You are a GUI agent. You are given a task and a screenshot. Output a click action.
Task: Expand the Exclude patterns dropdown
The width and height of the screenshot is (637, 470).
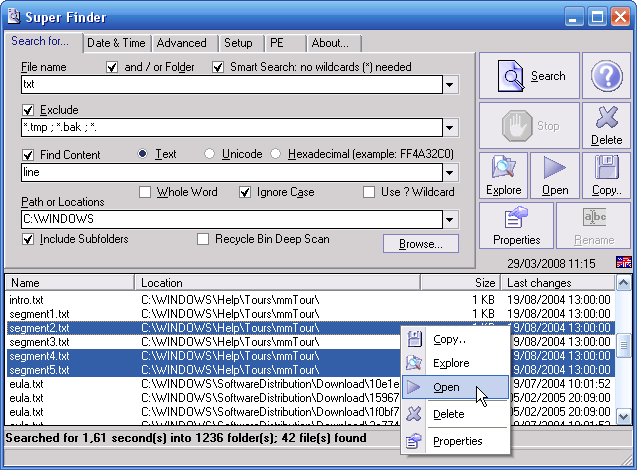coord(451,128)
